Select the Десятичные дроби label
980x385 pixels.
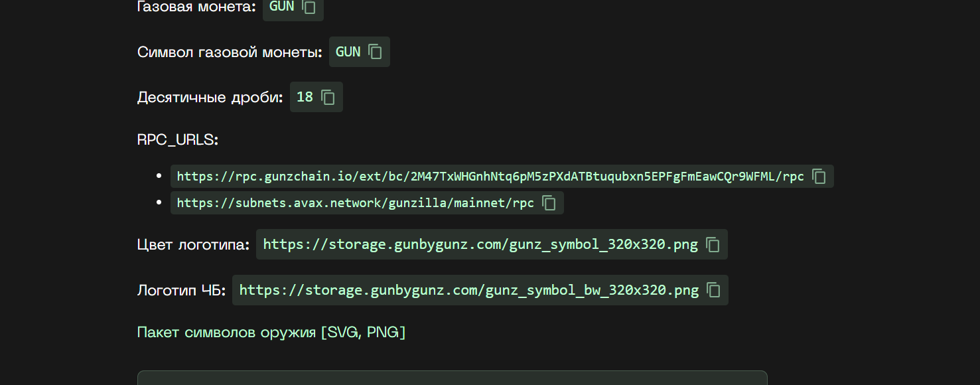coord(210,97)
